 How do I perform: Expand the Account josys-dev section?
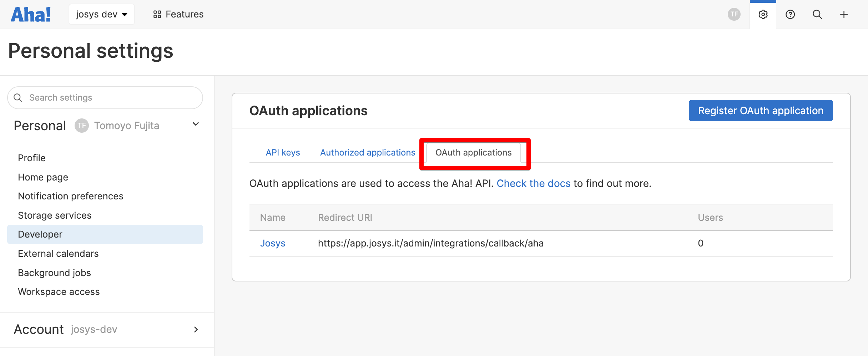point(196,330)
